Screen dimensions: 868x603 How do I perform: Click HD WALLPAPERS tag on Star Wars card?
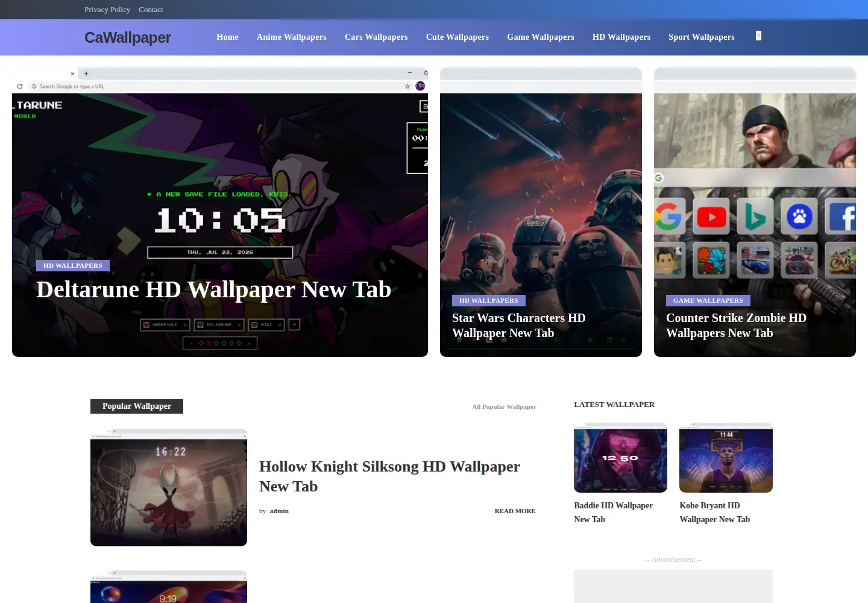pyautogui.click(x=489, y=300)
